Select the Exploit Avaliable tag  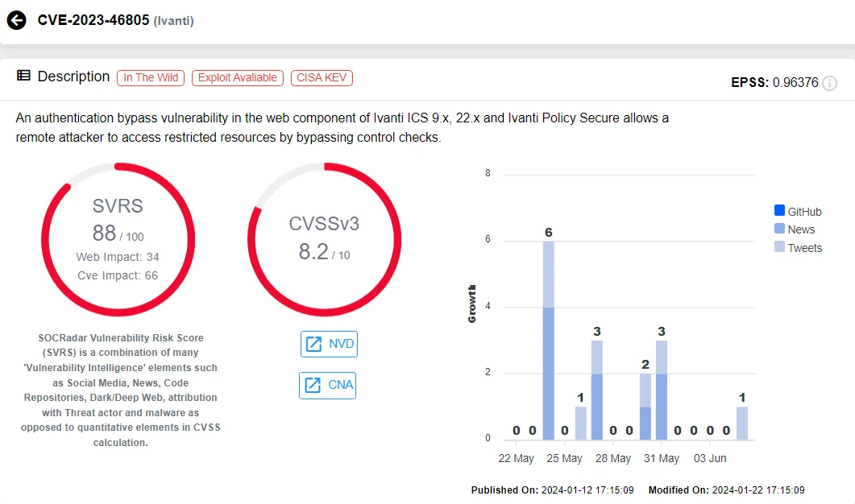pos(238,78)
